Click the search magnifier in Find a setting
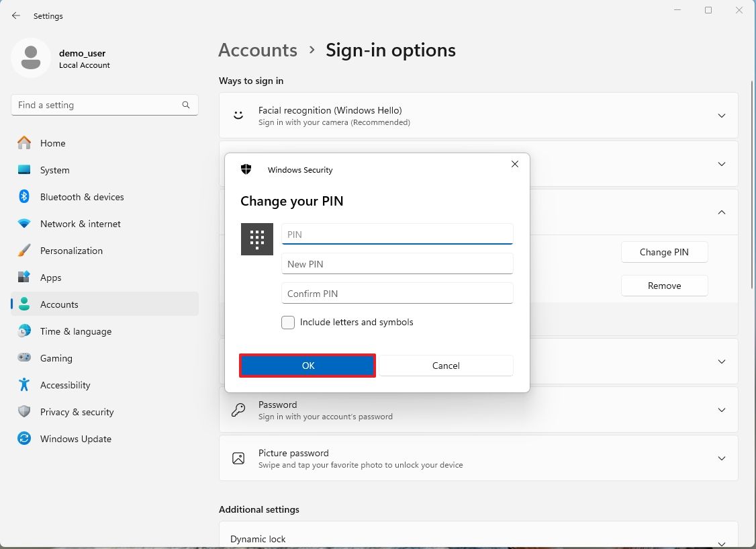The image size is (756, 549). [x=186, y=105]
